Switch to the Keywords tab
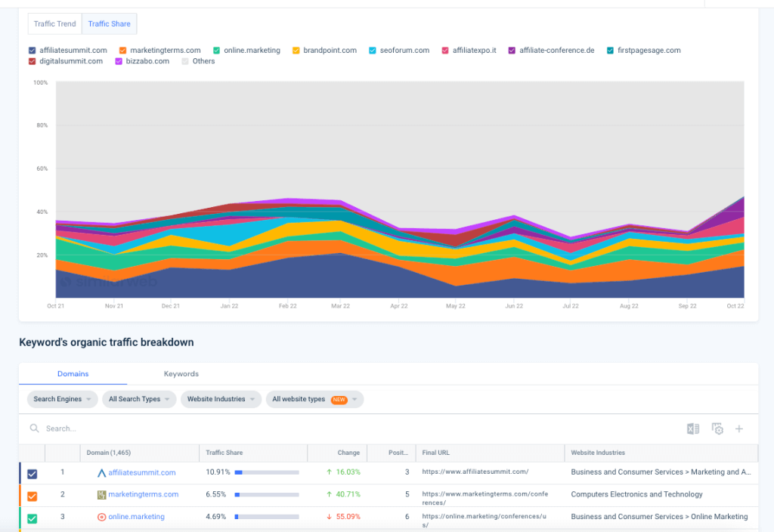 pos(181,374)
